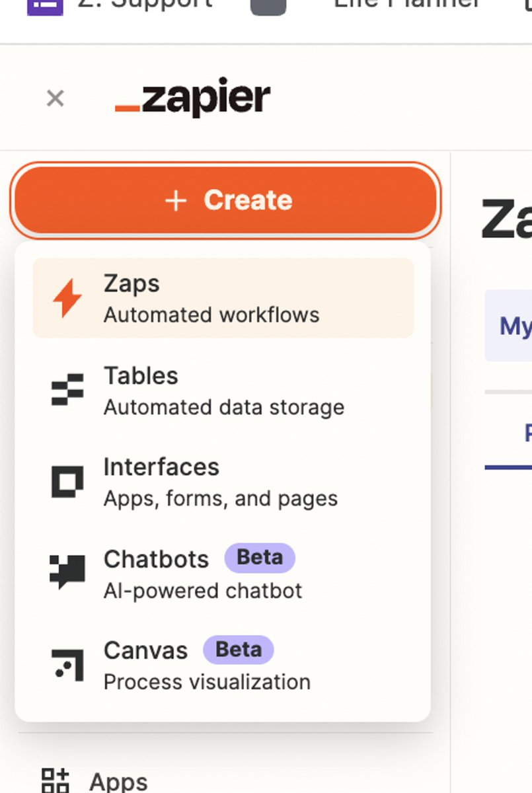Viewport: 532px width, 793px height.
Task: Select Tables from the Create menu
Action: pos(223,390)
